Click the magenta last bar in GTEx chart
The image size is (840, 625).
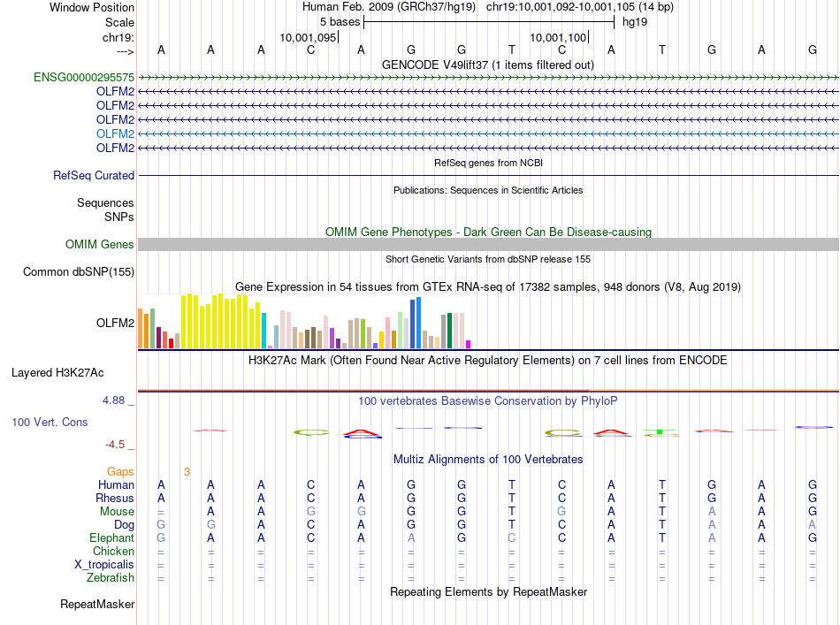(x=468, y=345)
